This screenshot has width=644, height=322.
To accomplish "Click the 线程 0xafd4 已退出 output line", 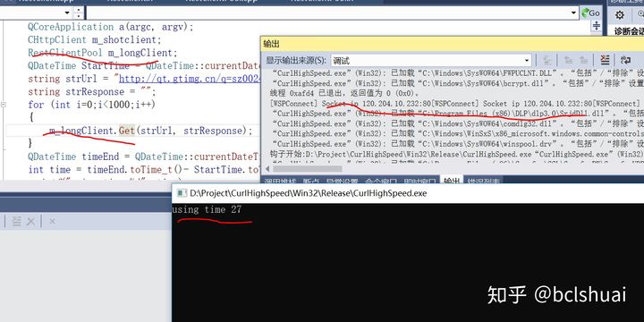I will (344, 93).
